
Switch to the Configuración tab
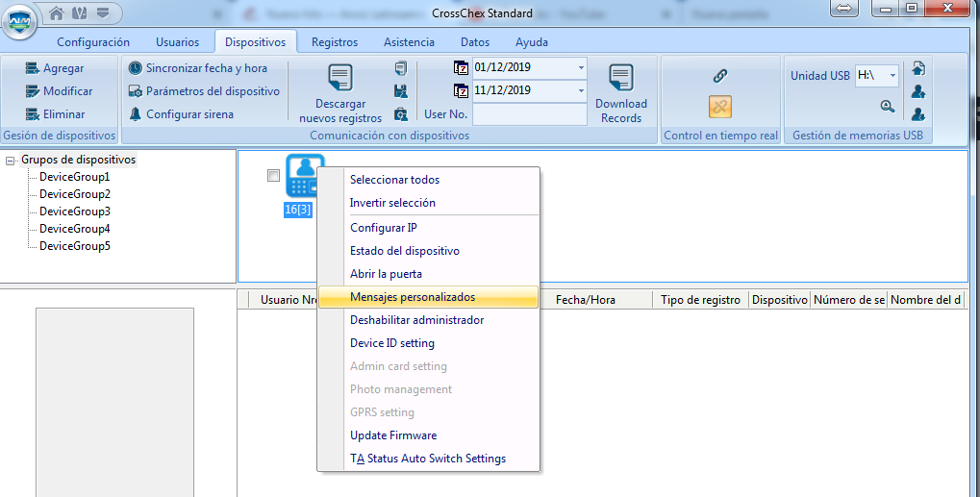point(93,42)
